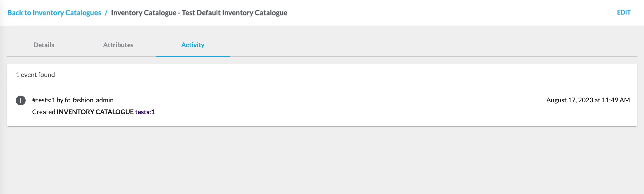Click the event info circle icon
The image size is (644, 194).
21,100
